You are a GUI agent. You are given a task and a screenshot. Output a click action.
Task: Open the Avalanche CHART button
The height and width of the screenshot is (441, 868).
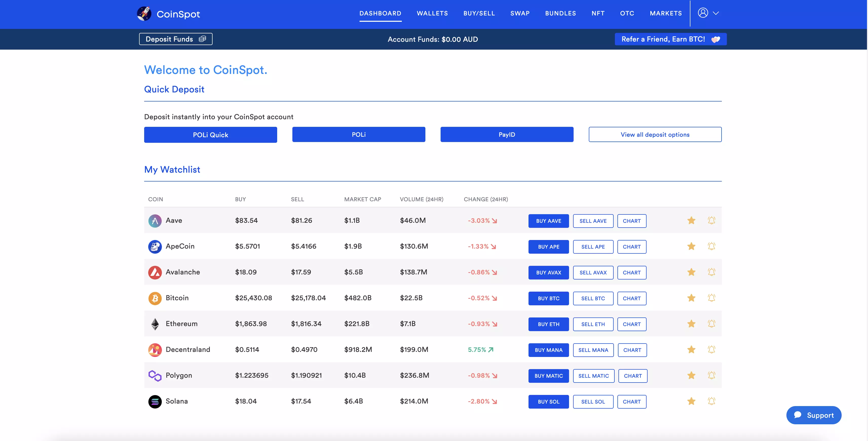tap(632, 273)
